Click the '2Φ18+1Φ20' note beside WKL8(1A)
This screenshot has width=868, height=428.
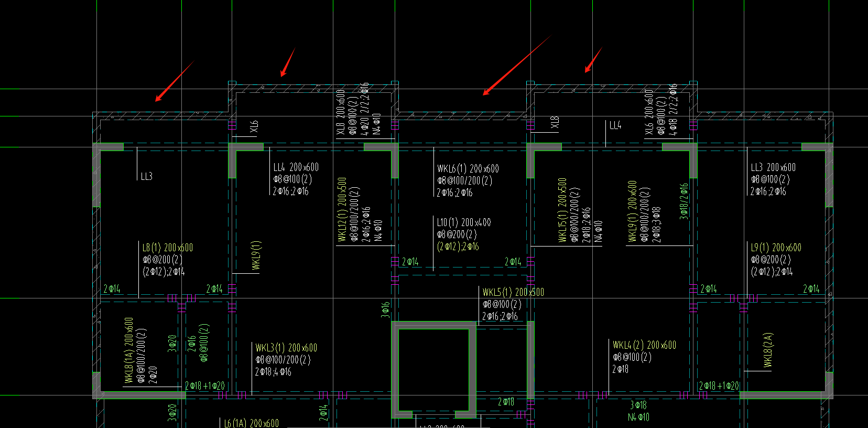[205, 386]
